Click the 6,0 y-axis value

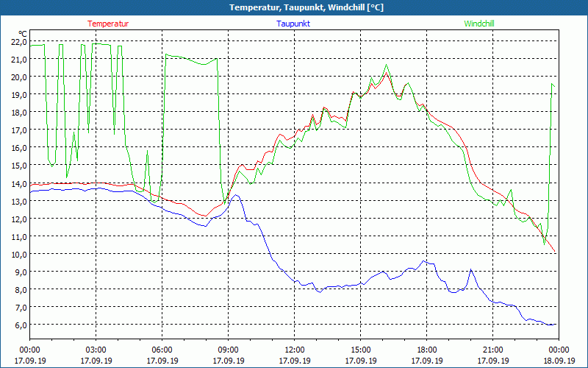click(21, 325)
